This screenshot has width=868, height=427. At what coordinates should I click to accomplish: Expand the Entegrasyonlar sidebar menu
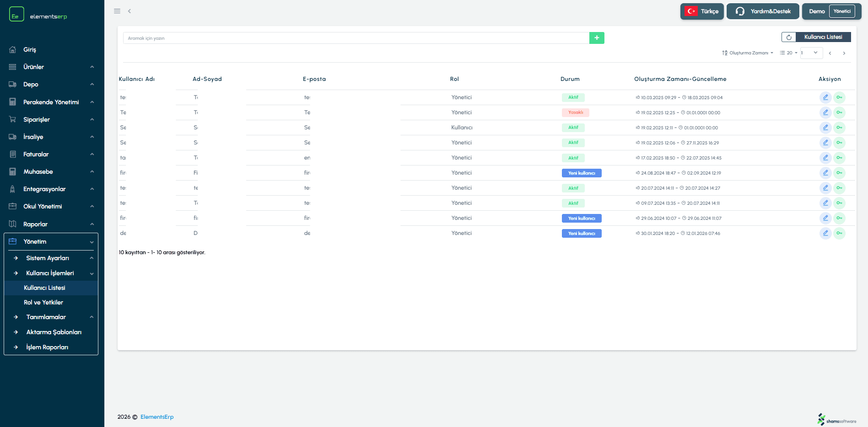(52, 189)
